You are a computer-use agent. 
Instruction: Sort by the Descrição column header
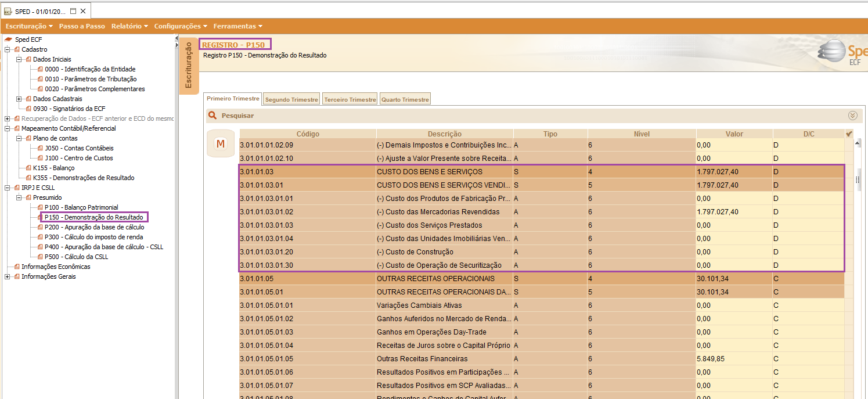click(x=445, y=134)
